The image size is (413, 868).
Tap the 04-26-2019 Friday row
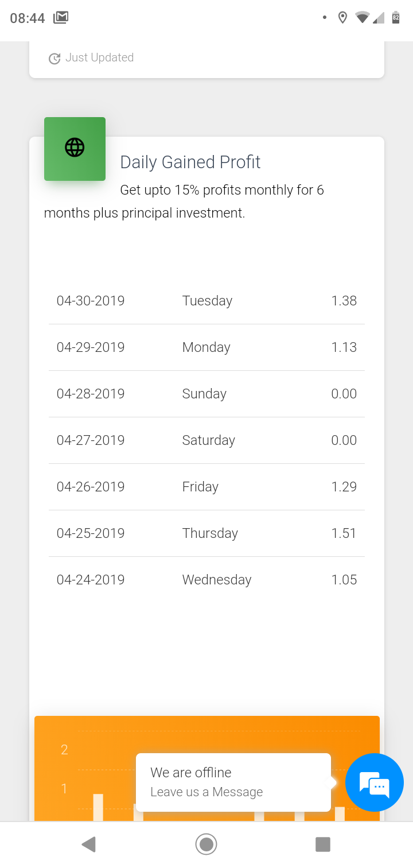click(206, 487)
